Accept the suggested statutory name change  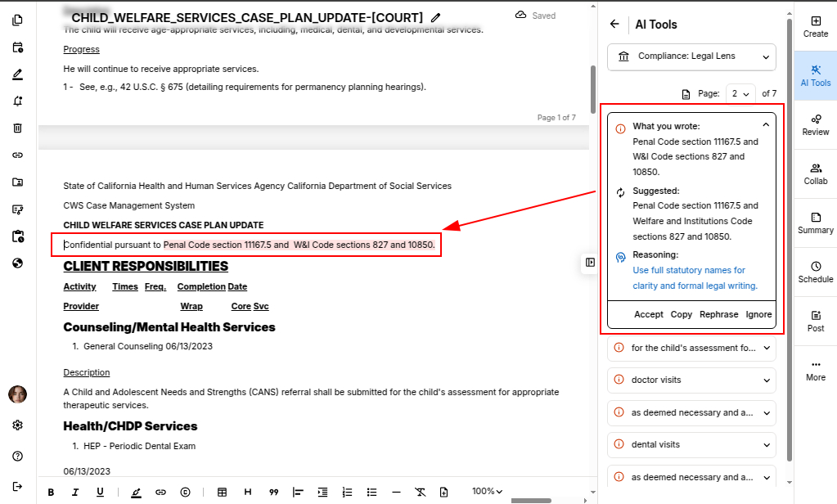648,314
